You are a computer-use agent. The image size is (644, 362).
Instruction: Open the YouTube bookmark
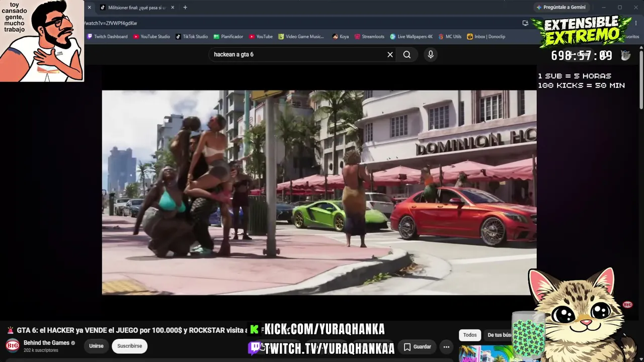click(261, 37)
